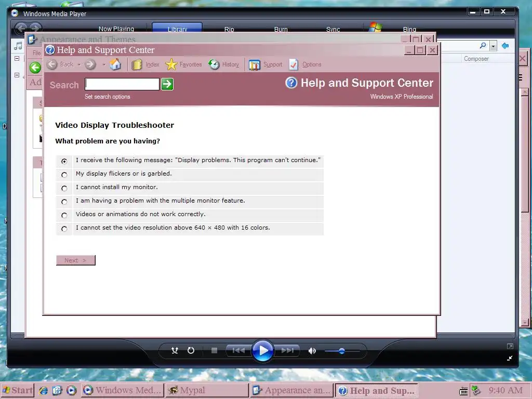532x399 pixels.
Task: Stop playback in Media Player
Action: coord(214,351)
